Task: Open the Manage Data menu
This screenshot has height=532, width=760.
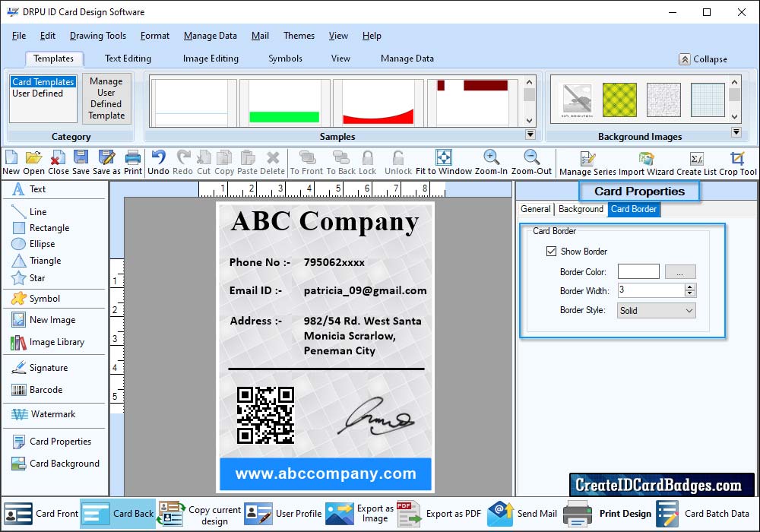Action: [x=211, y=36]
